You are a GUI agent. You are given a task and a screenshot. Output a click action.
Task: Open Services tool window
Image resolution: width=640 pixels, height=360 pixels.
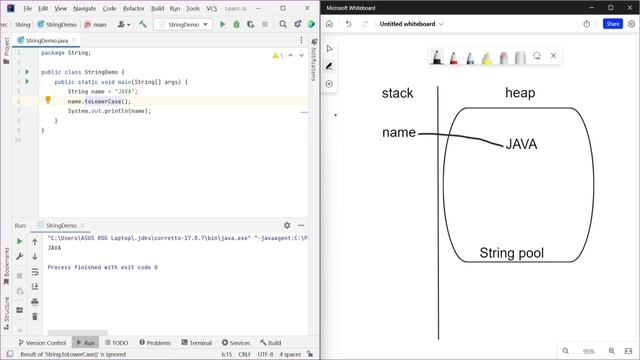236,343
